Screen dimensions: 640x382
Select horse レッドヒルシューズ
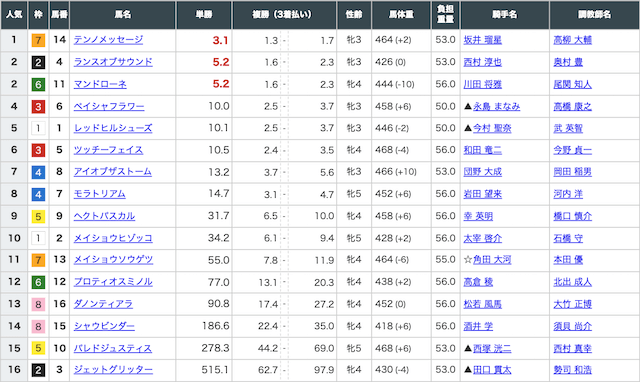click(x=113, y=128)
